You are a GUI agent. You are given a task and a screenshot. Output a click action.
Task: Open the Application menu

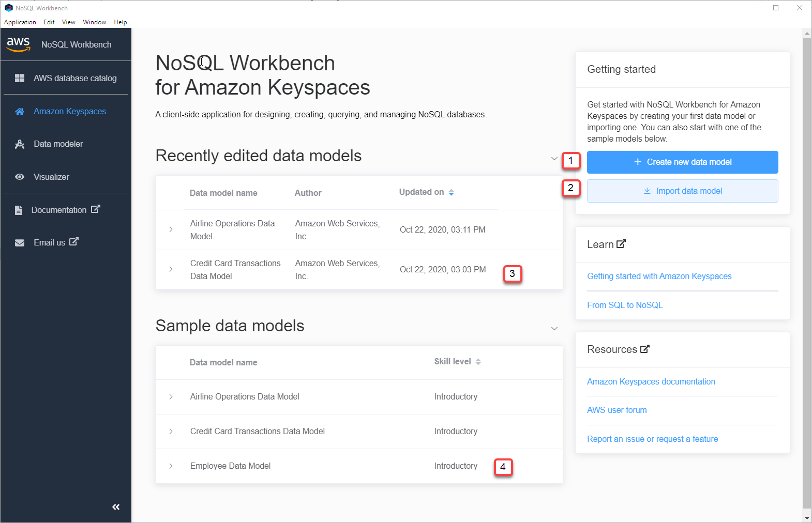[x=20, y=22]
